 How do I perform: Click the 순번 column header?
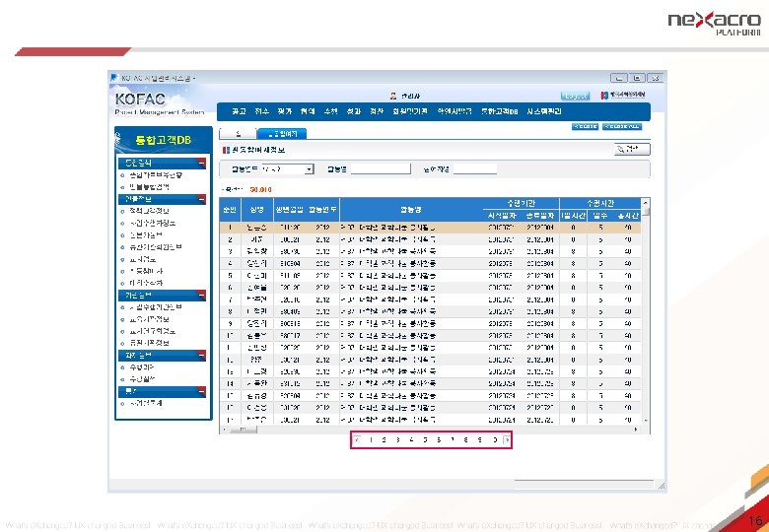[x=230, y=210]
